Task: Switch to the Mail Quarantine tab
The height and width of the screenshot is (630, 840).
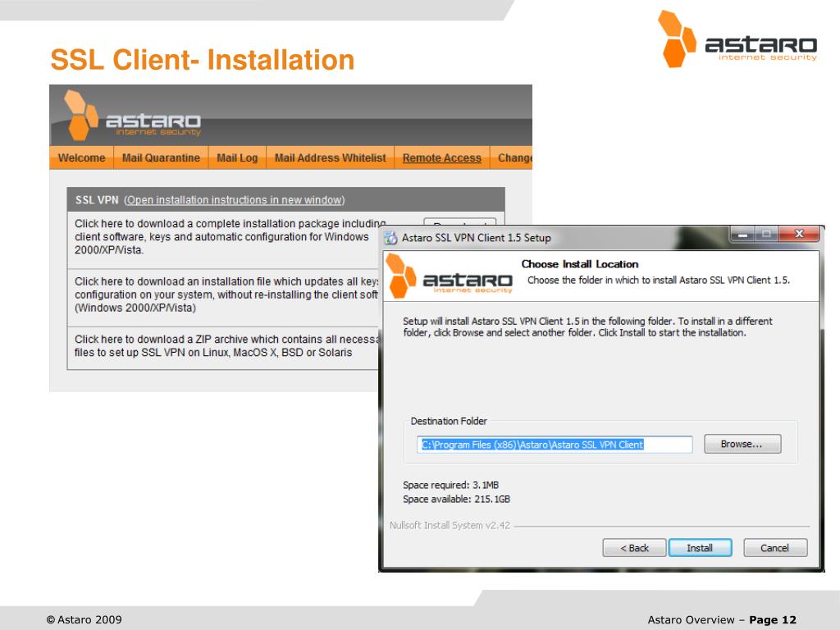Action: coord(161,158)
